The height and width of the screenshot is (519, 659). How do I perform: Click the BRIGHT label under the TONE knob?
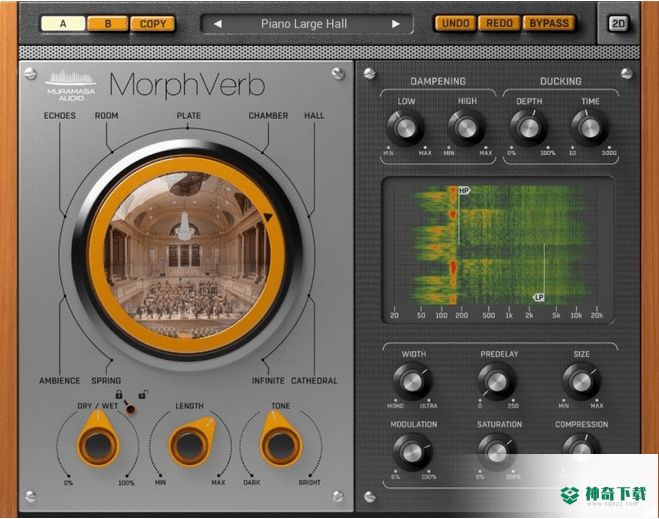click(x=310, y=482)
